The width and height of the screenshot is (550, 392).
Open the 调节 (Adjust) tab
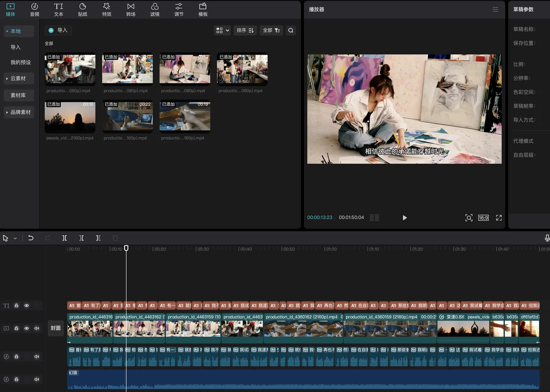pyautogui.click(x=179, y=10)
